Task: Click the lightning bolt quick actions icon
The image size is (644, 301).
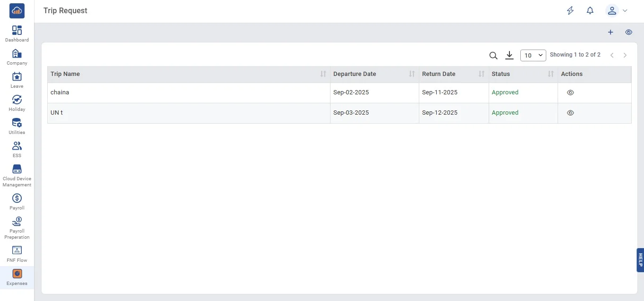Action: [x=570, y=10]
